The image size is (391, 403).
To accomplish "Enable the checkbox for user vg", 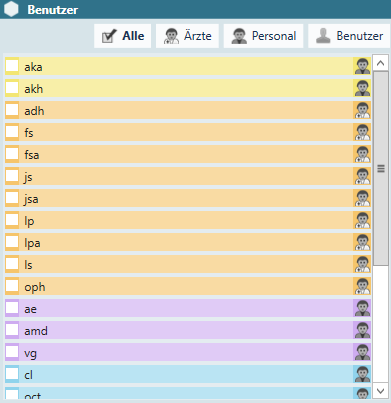I will click(12, 352).
